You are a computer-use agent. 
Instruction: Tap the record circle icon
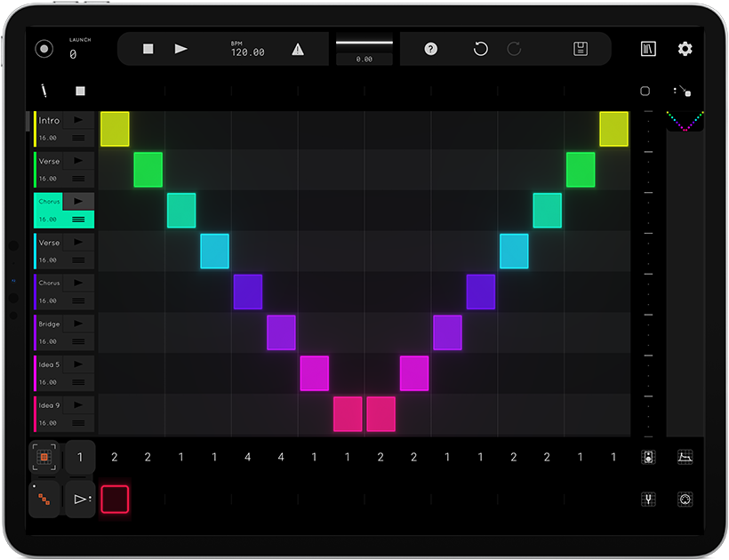point(44,49)
